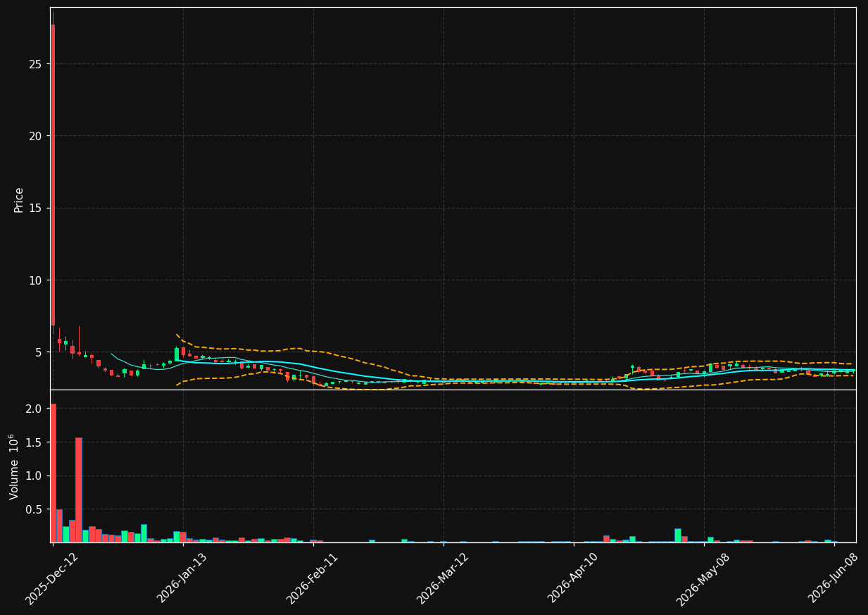Click the 2026-Mar-12 date label

[x=443, y=578]
